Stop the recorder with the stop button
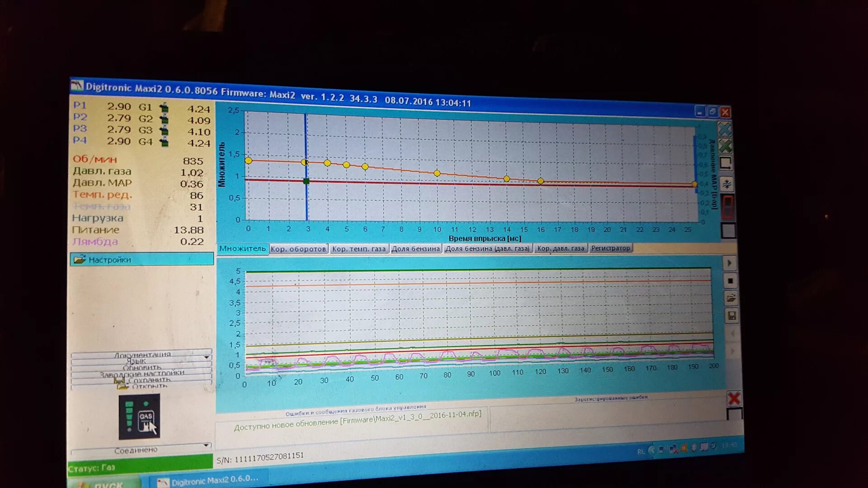 [x=730, y=281]
